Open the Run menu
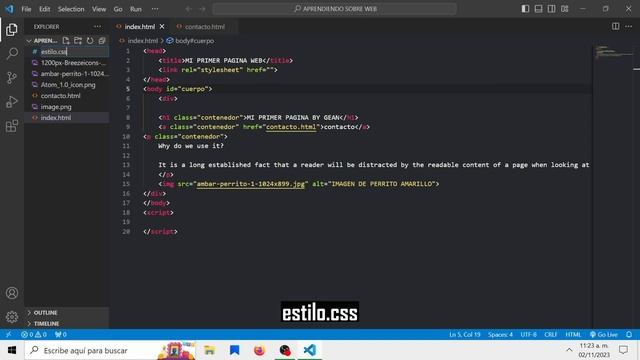 click(x=136, y=9)
